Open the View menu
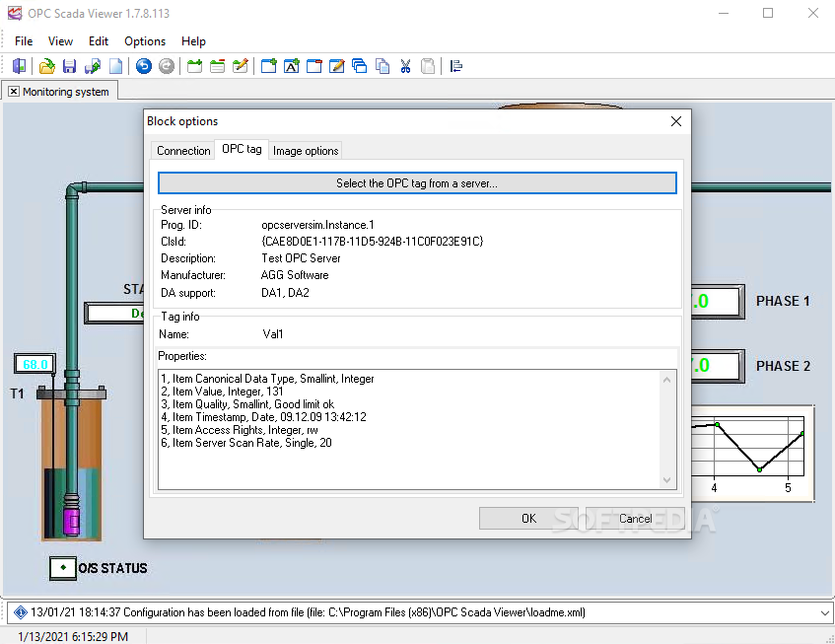Viewport: 835px width, 644px height. tap(60, 41)
